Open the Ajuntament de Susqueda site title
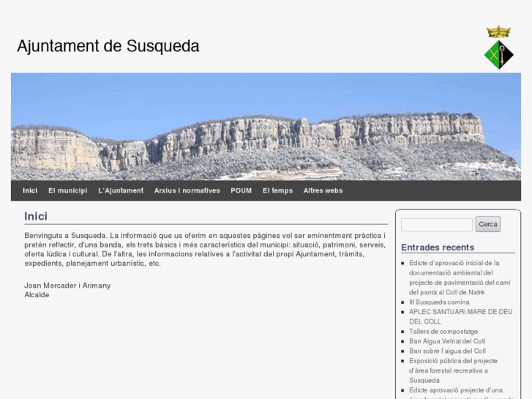This screenshot has height=399, width=532. coord(108,46)
